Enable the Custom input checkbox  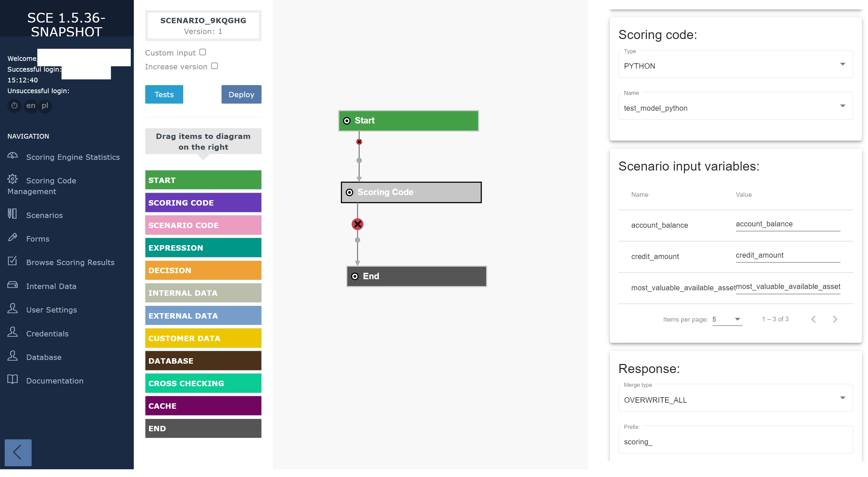point(202,52)
